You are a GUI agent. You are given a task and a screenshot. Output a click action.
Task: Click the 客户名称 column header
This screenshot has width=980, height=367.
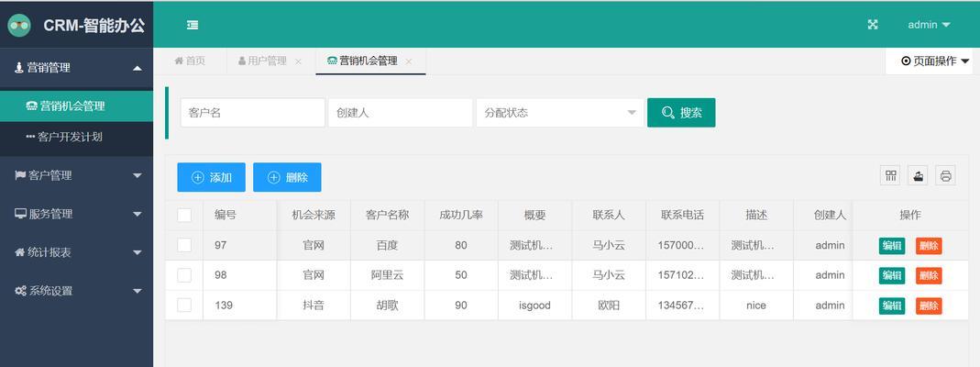click(x=388, y=215)
